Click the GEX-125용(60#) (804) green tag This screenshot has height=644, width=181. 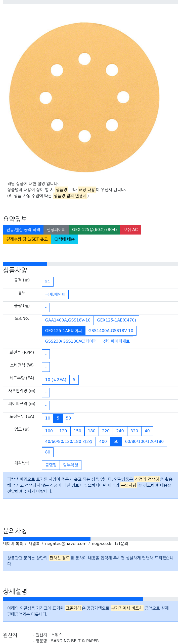[94, 229]
